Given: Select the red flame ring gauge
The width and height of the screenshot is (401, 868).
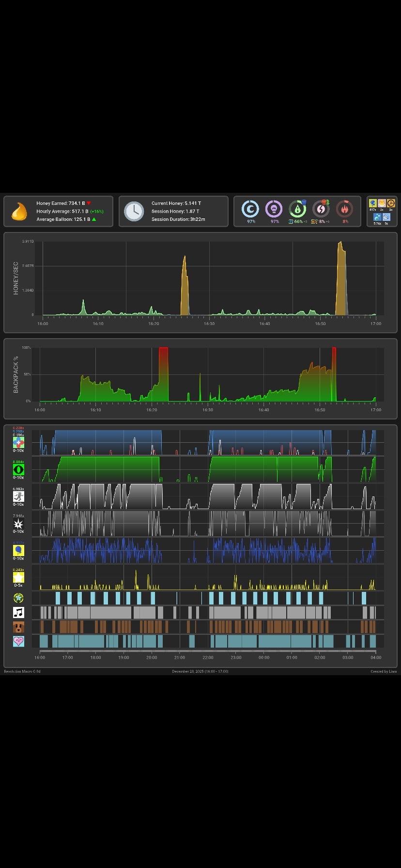Looking at the screenshot, I should [x=345, y=209].
